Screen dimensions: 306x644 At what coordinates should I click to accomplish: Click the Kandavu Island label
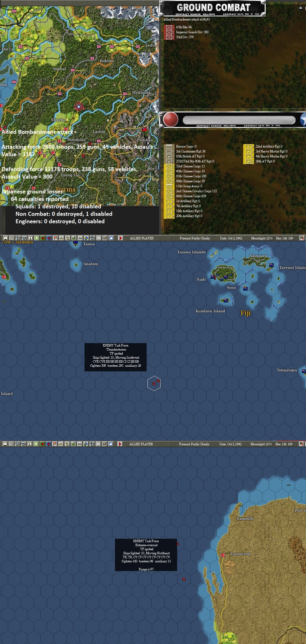click(210, 311)
